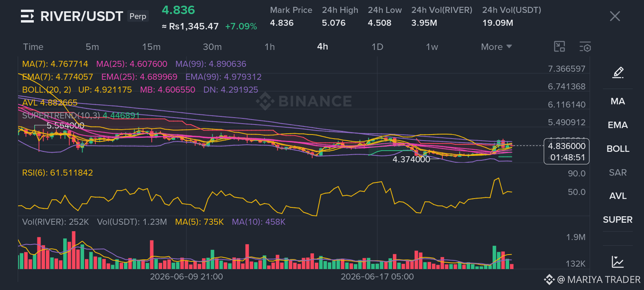Click the 24h Vol(USDT) value 19.09M
Image resolution: width=644 pixels, height=290 pixels.
click(x=498, y=23)
